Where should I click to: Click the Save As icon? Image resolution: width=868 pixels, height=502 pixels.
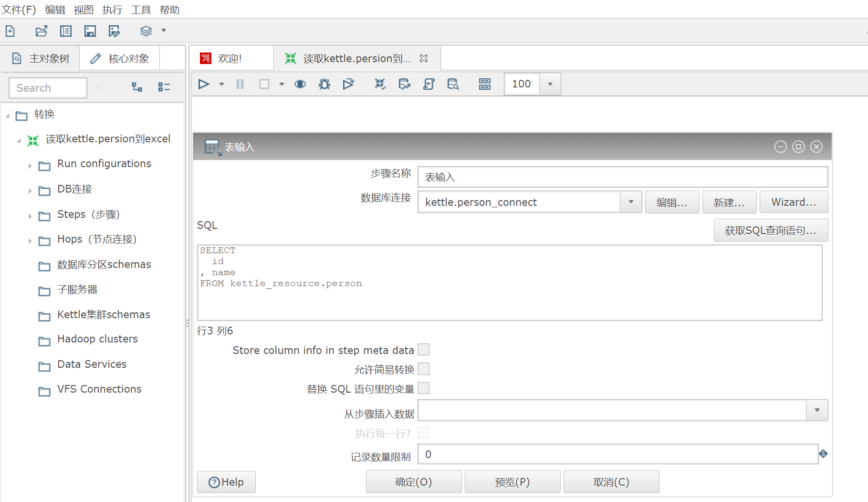[x=115, y=31]
